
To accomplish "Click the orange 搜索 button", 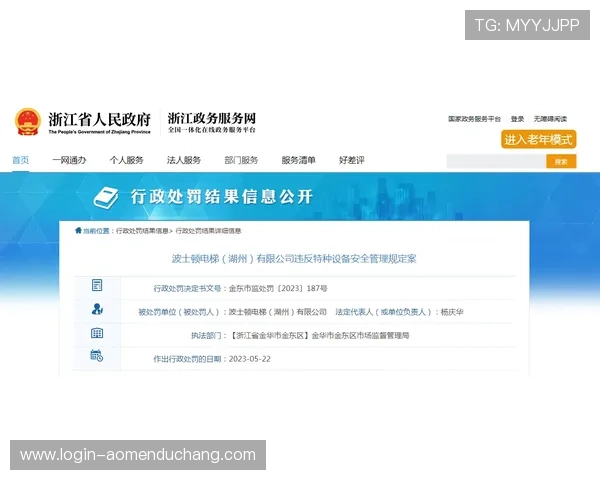I will [561, 162].
